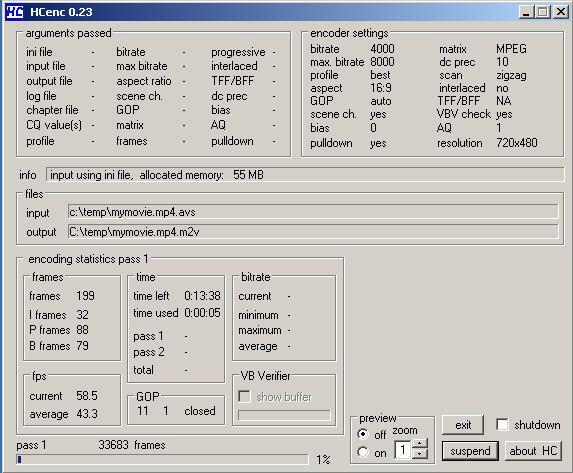Click the GOP setting value auto
Image resolution: width=573 pixels, height=473 pixels.
point(381,101)
